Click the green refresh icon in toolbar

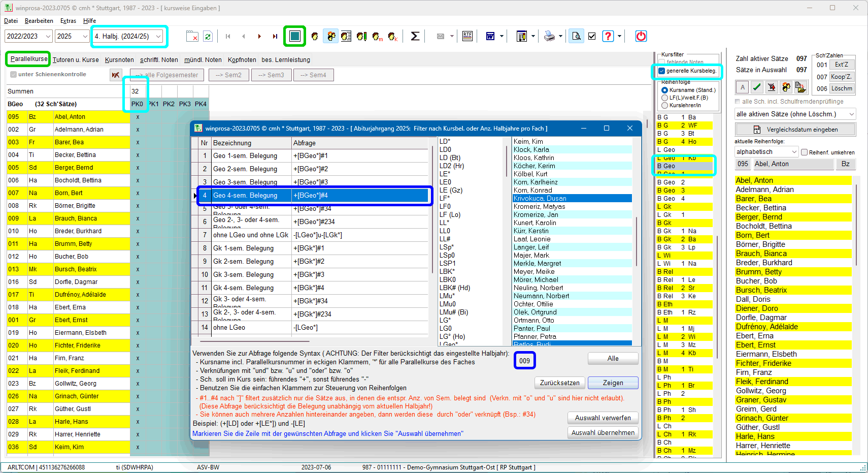208,36
